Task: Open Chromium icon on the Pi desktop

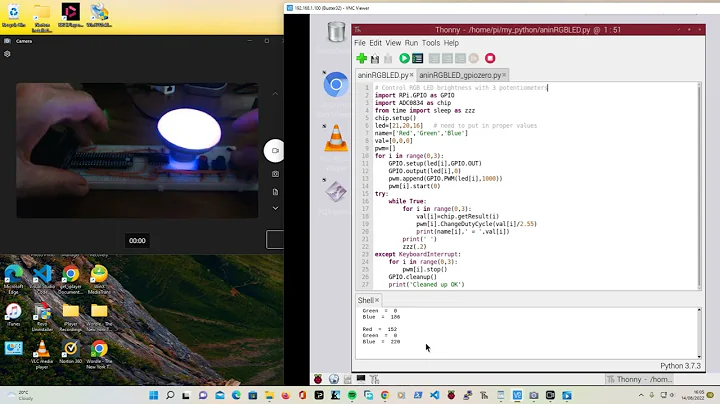Action: tap(336, 84)
